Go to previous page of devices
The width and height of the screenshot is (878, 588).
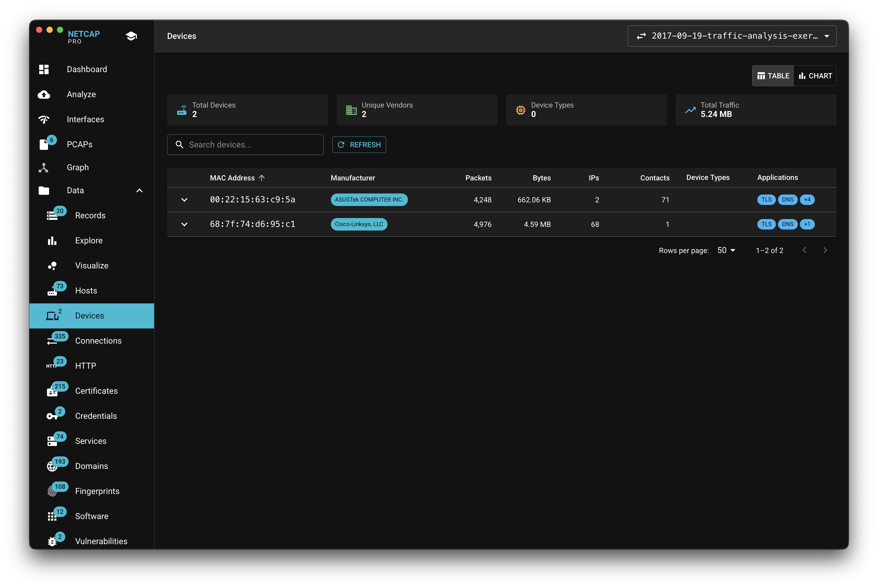click(x=804, y=250)
